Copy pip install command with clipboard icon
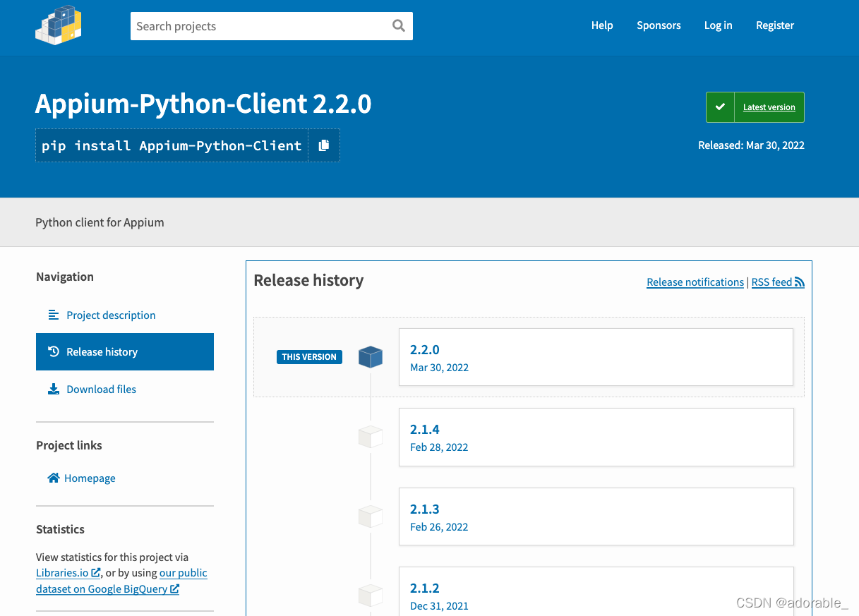Screen dimensions: 859x616 point(324,145)
